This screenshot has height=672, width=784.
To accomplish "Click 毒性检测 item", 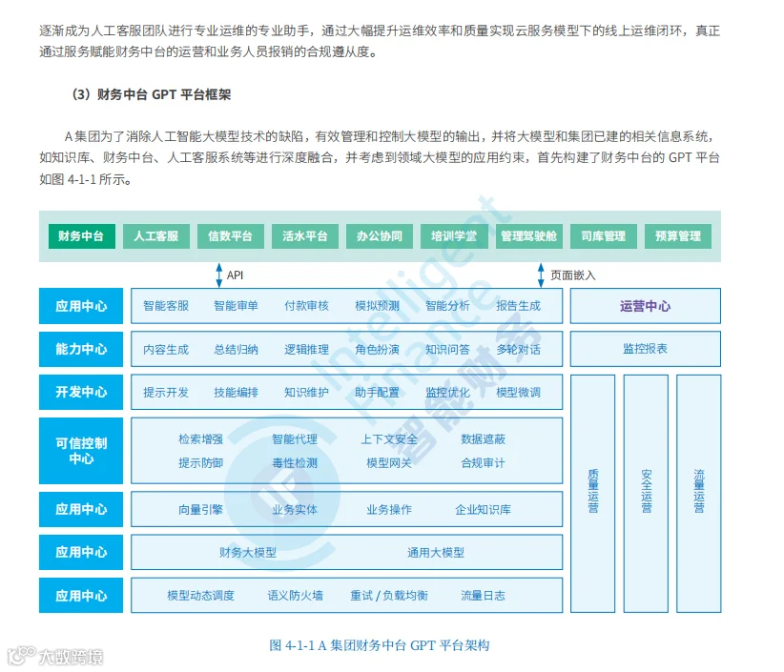I will coord(295,463).
